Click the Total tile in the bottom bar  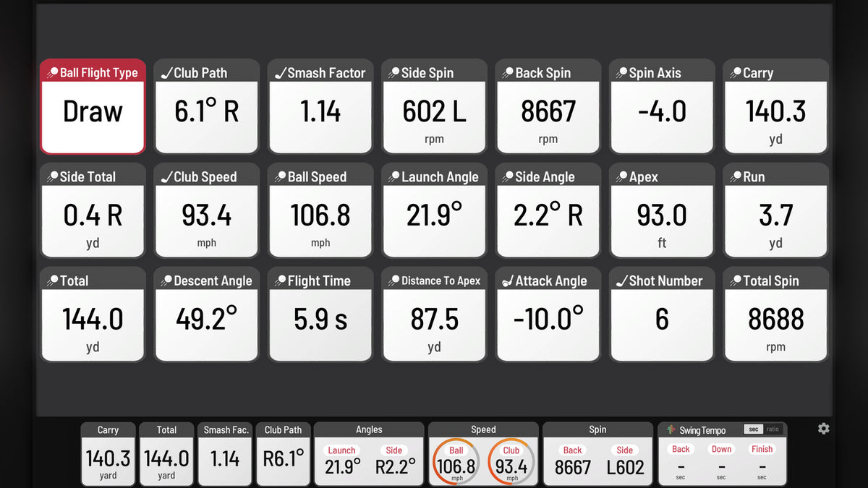(166, 454)
